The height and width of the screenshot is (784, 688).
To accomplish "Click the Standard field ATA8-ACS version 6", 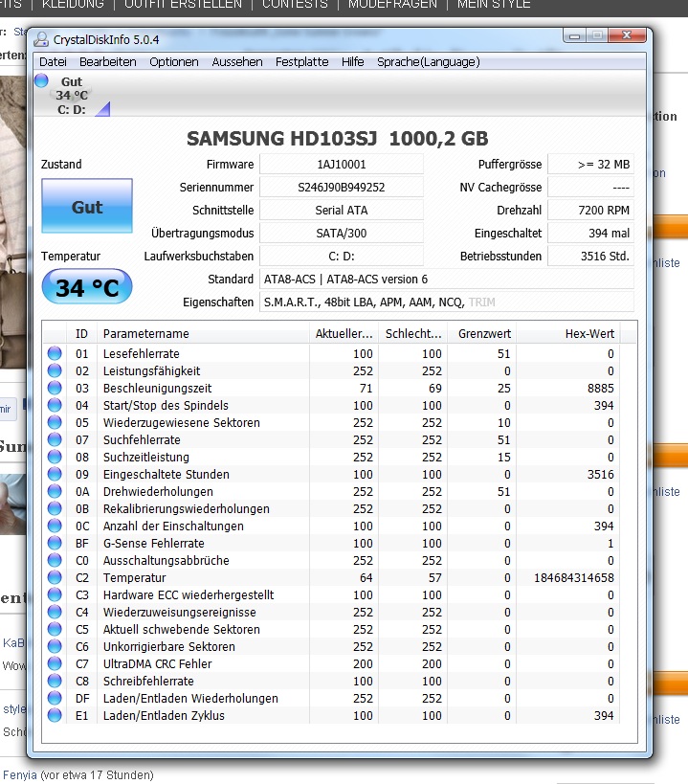I will click(447, 279).
